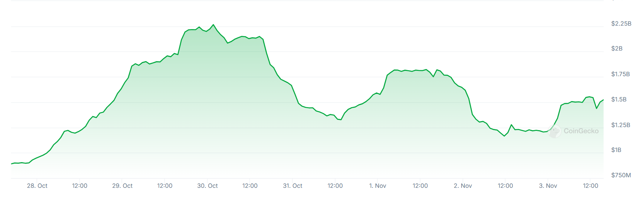644x198 pixels.
Task: Click the 12:00 label after 30. Oct
Action: 250,186
